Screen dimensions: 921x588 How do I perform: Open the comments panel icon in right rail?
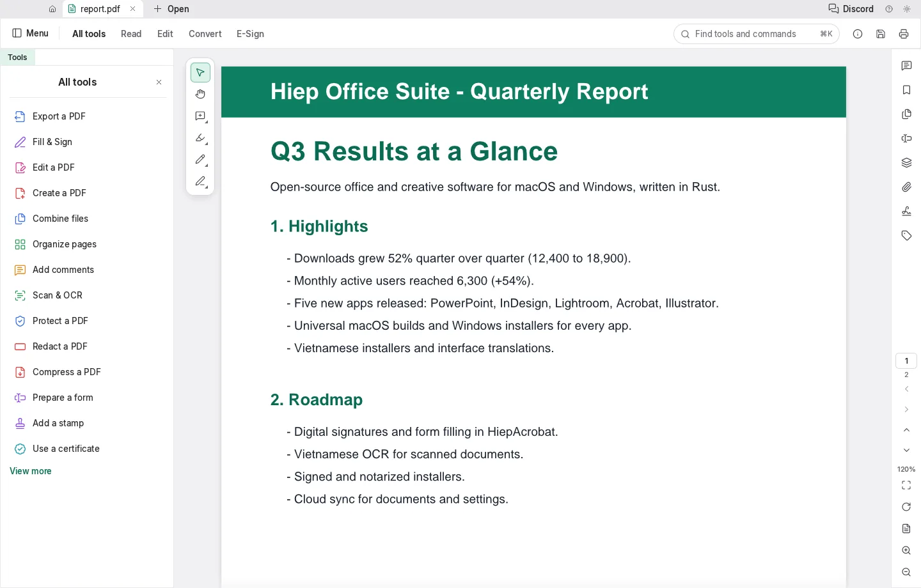coord(906,66)
